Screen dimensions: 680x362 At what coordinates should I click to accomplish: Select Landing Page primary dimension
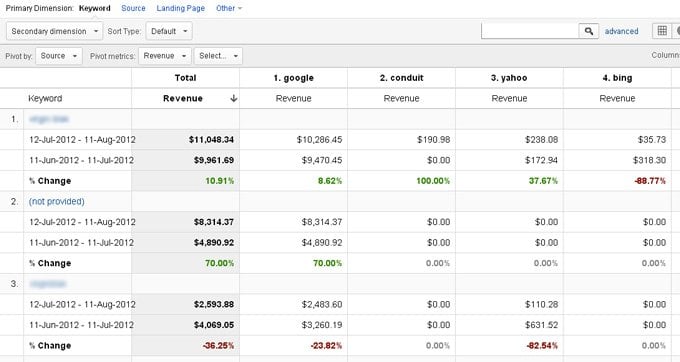coord(180,8)
